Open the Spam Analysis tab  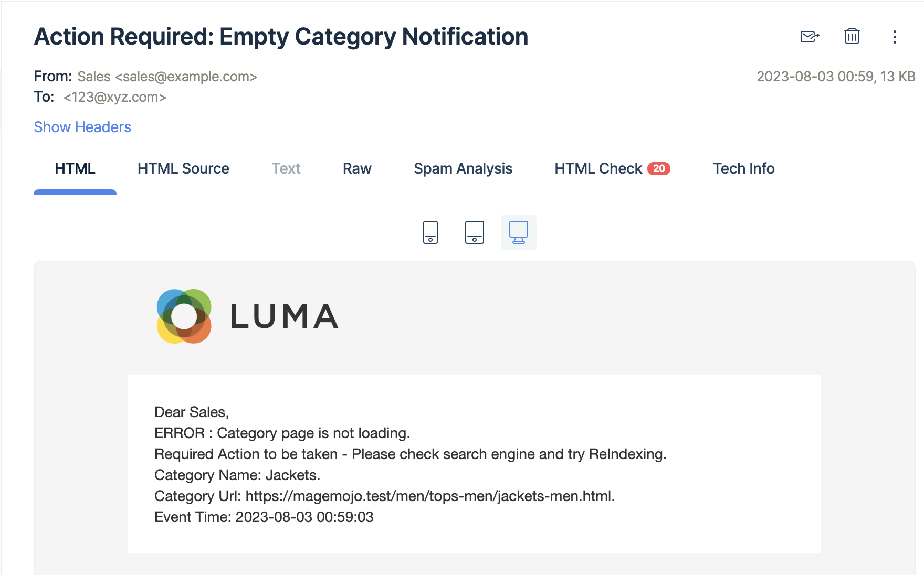[463, 168]
